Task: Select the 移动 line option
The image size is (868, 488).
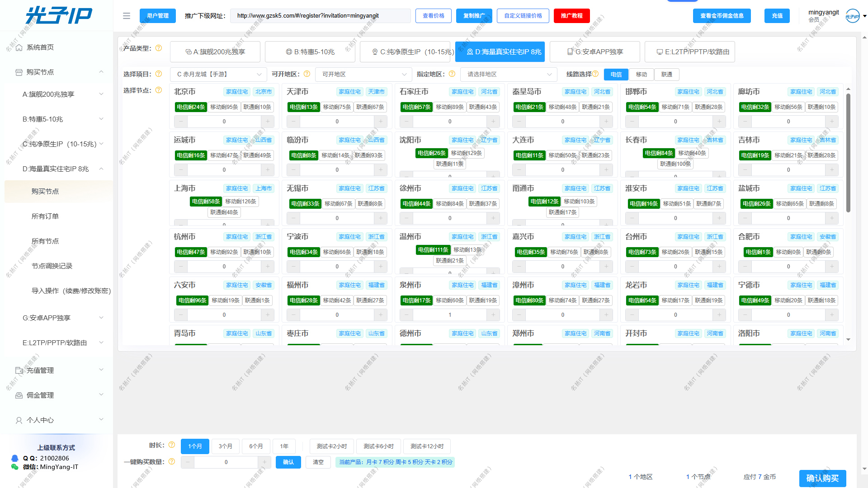Action: [641, 75]
